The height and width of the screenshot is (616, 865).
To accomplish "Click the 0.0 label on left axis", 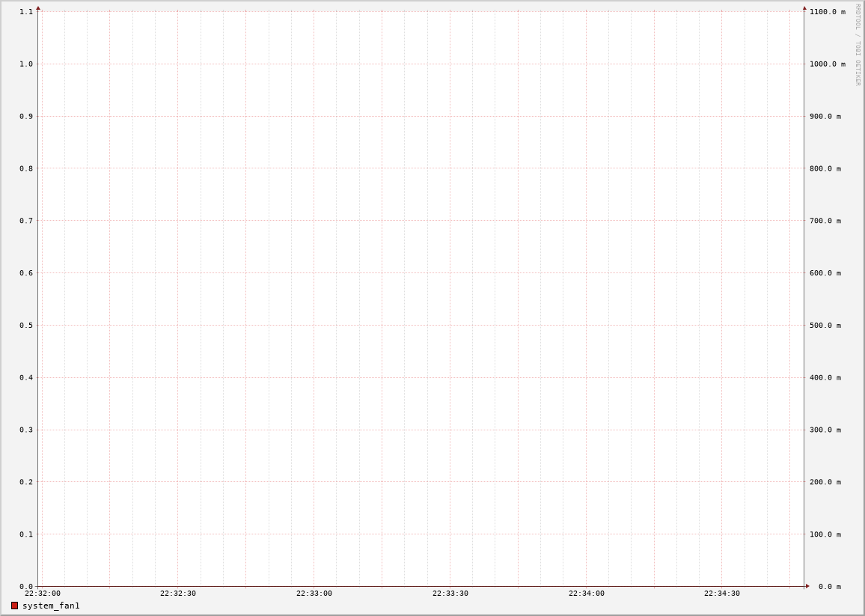I will point(26,587).
